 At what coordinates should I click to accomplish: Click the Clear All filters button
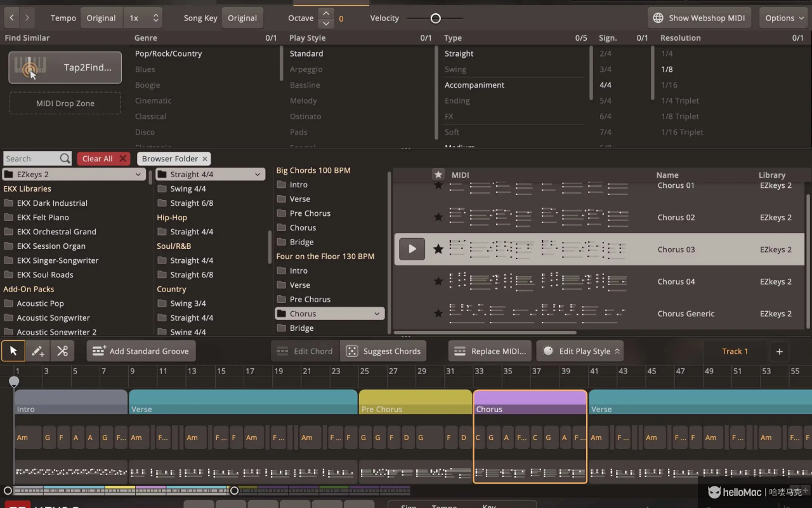104,159
